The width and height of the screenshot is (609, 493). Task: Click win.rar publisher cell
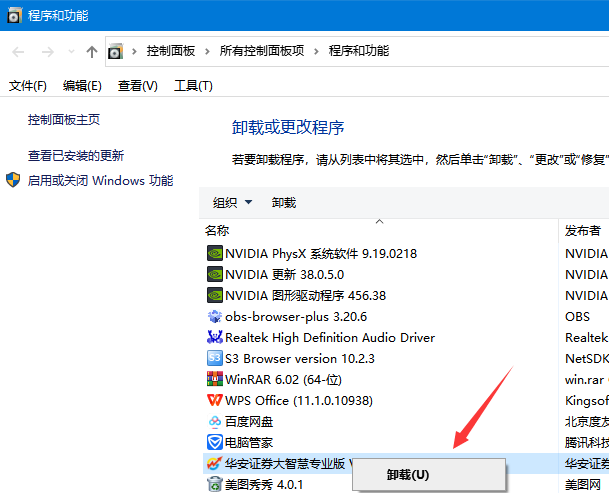click(584, 380)
